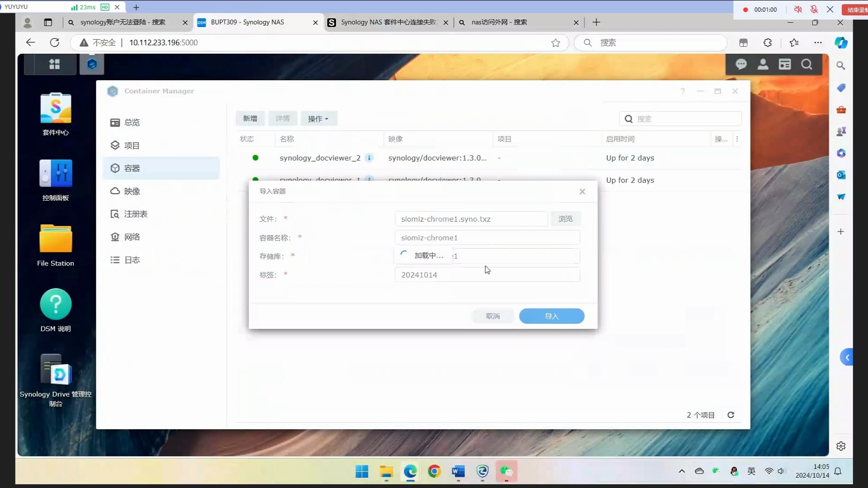
Task: Open browser extensions puzzle icon
Action: [x=768, y=42]
